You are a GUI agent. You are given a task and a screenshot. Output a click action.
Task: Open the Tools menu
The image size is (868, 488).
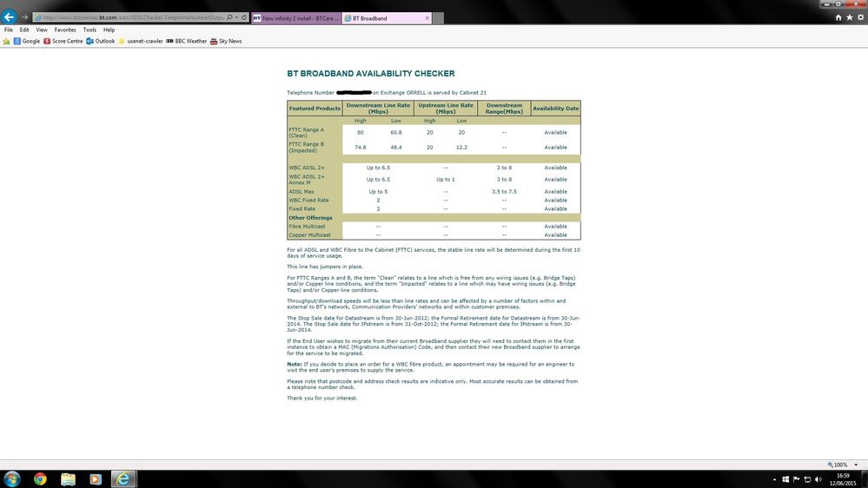(89, 30)
